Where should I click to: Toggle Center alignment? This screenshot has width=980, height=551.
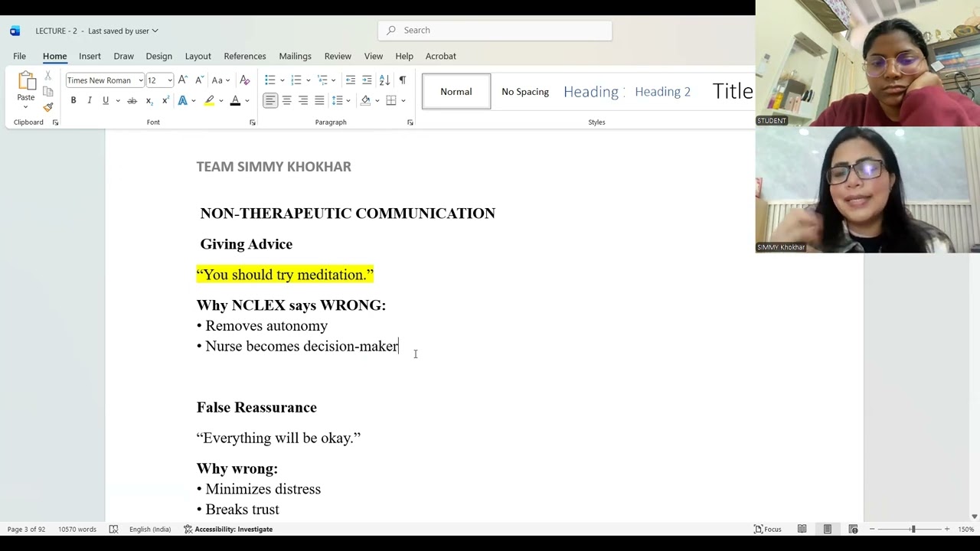(287, 100)
